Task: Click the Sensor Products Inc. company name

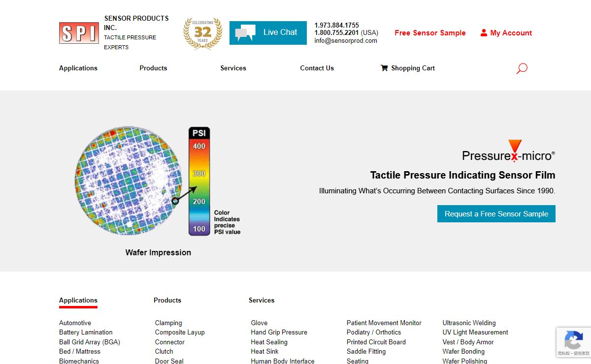Action: point(136,23)
